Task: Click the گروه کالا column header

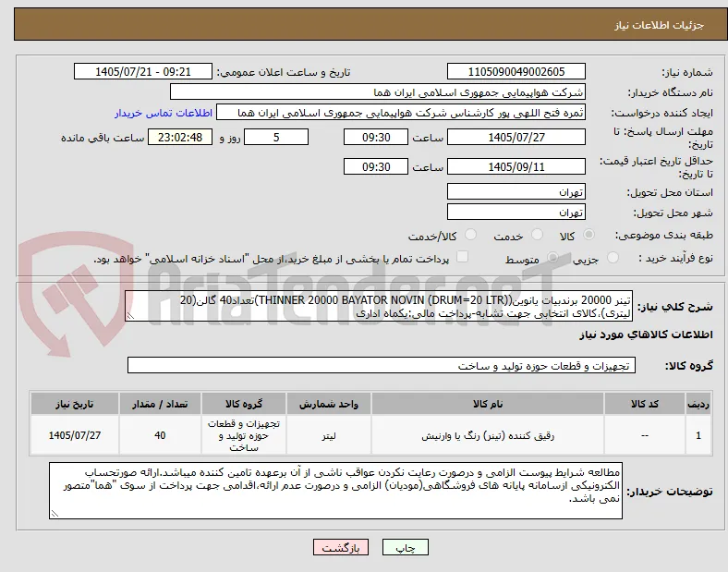Action: click(244, 404)
